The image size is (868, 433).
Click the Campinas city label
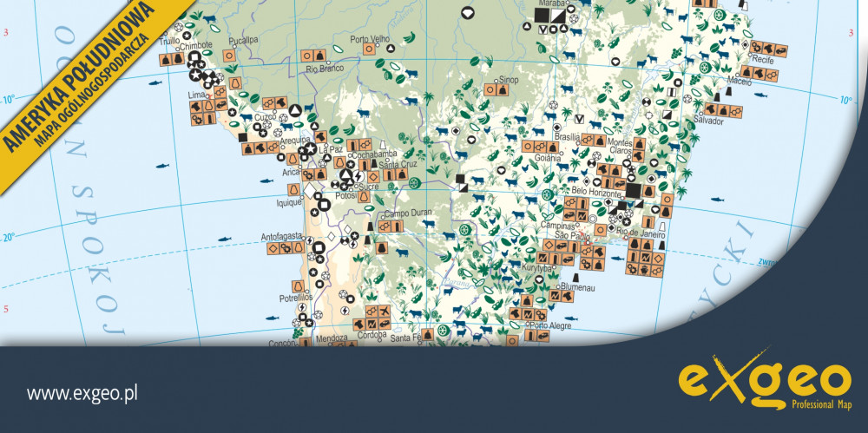pyautogui.click(x=556, y=226)
